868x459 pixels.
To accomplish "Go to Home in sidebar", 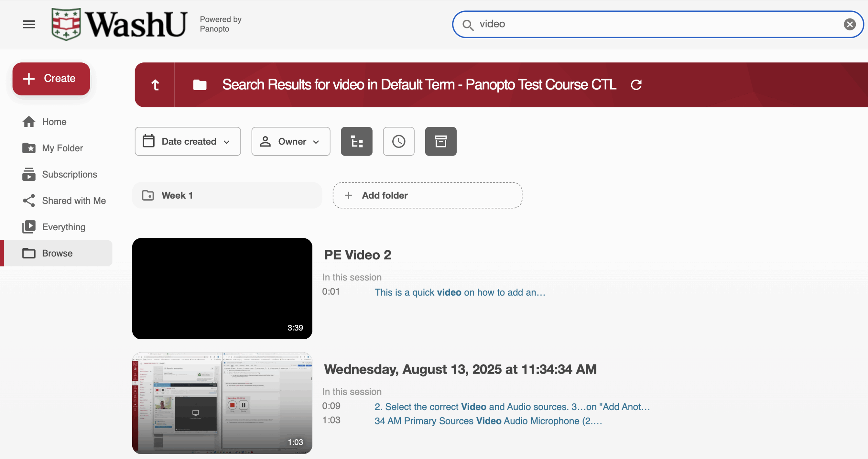I will [54, 122].
